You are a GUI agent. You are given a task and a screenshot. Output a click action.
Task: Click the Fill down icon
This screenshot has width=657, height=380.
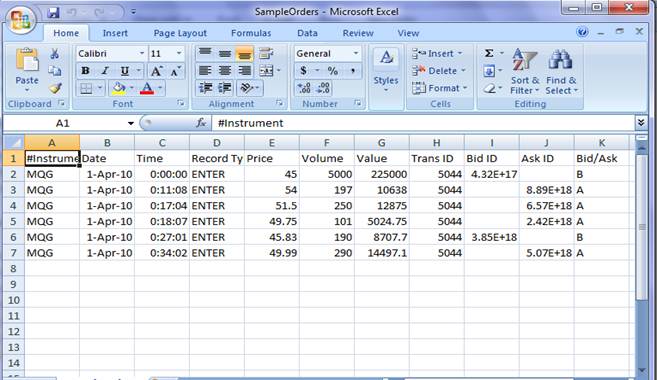pyautogui.click(x=489, y=71)
